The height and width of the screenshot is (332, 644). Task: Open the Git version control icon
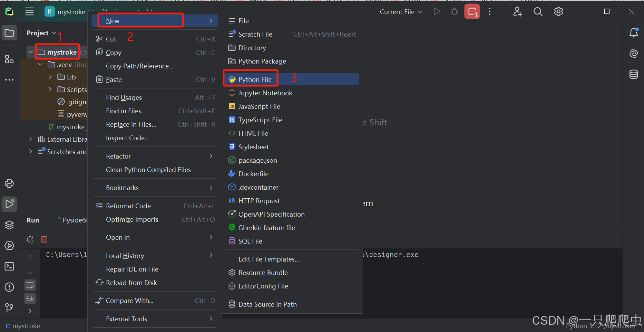[9, 307]
